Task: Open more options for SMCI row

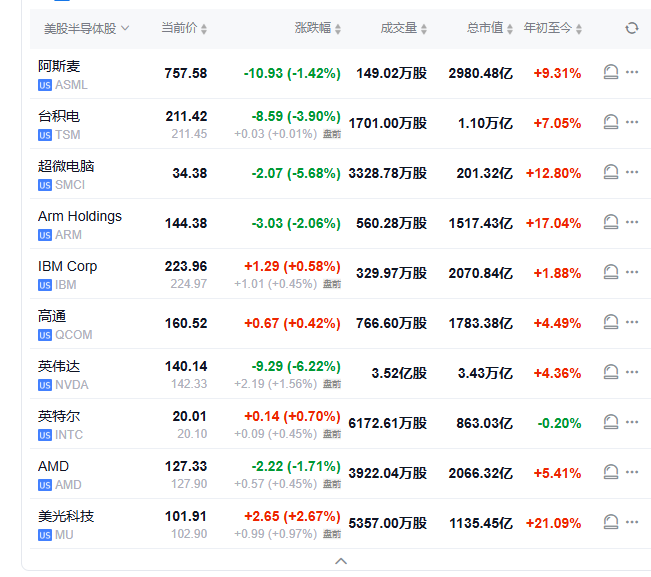Action: tap(632, 172)
